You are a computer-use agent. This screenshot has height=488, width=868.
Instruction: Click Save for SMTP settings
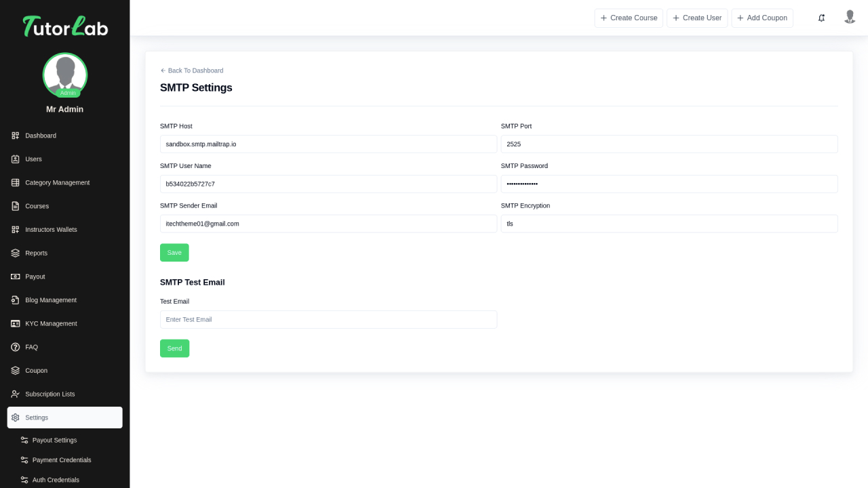174,252
